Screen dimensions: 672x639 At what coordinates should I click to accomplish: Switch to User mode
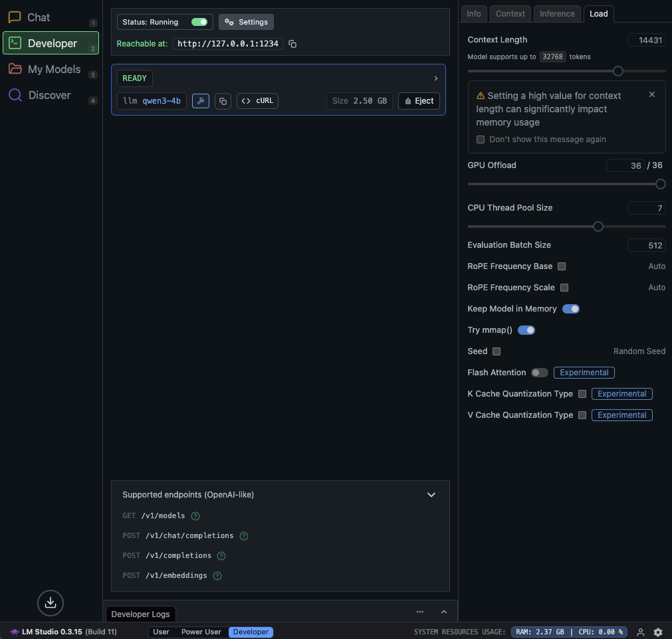pos(161,632)
